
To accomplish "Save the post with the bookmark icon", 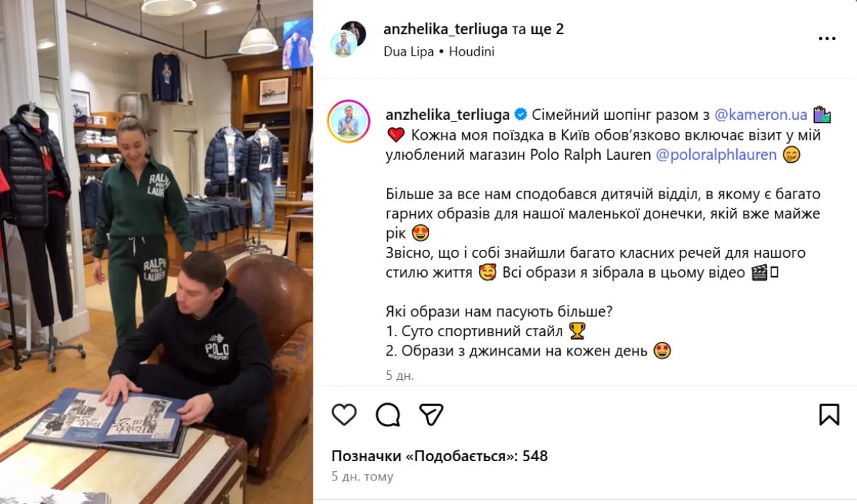I will point(829,414).
